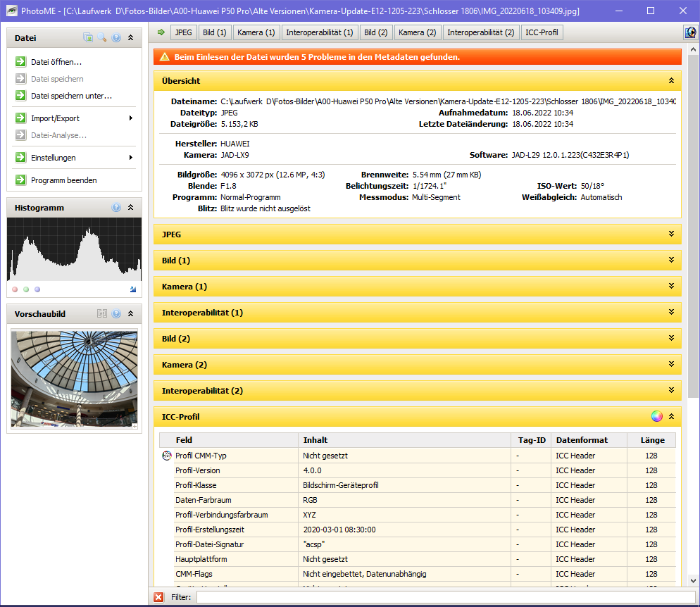
Task: Click the preview thumbnail image
Action: pos(74,378)
